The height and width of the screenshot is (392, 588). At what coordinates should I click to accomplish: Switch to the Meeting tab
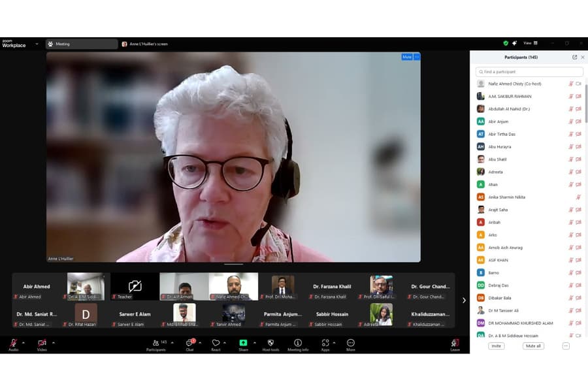pos(82,44)
